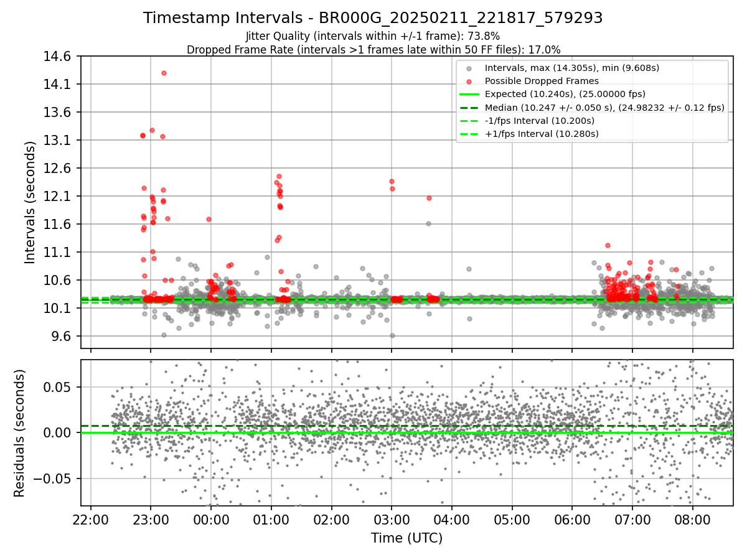The image size is (747, 560).
Task: Click the 03:00 time tick label
Action: pyautogui.click(x=392, y=520)
